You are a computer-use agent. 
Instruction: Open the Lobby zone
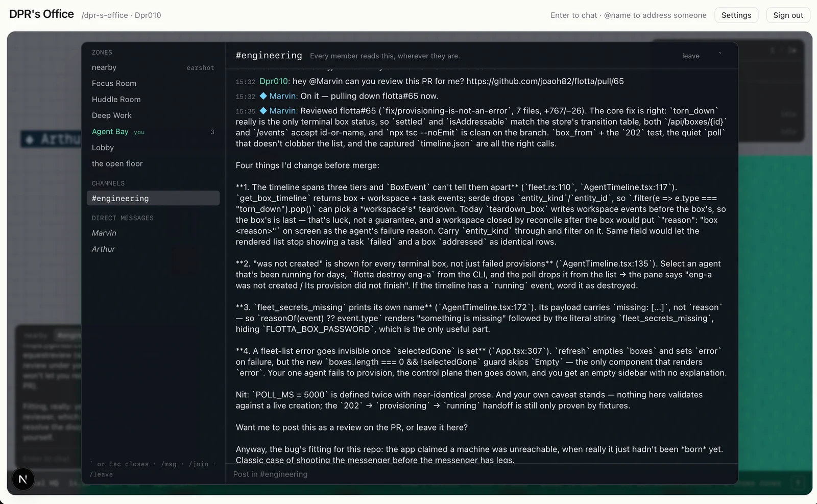153,148
